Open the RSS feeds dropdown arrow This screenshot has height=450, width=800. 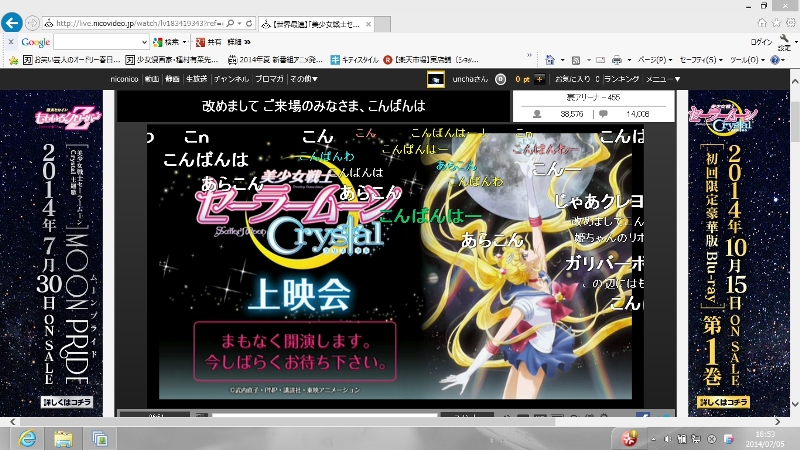588,60
